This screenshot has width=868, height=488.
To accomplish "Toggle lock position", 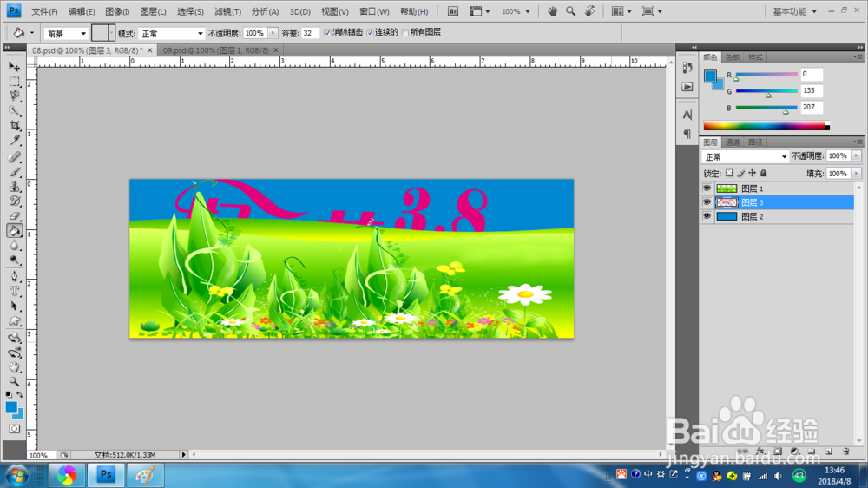I will pyautogui.click(x=752, y=174).
